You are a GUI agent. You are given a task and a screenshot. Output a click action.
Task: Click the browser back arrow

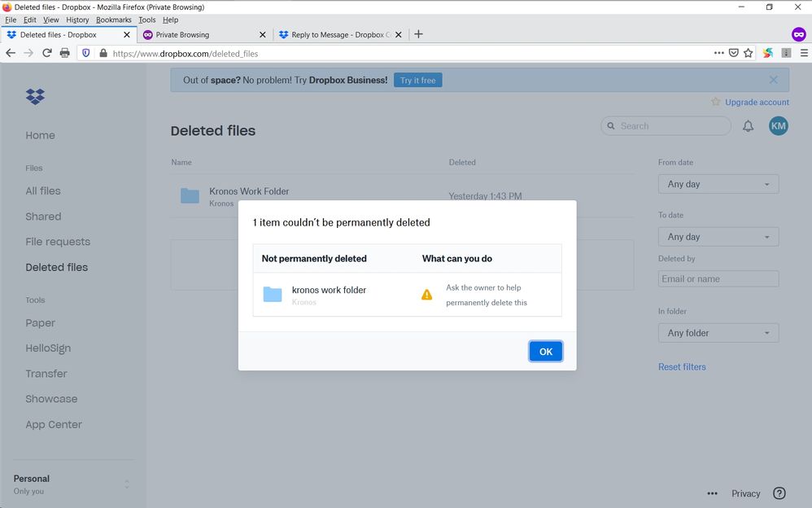tap(11, 53)
